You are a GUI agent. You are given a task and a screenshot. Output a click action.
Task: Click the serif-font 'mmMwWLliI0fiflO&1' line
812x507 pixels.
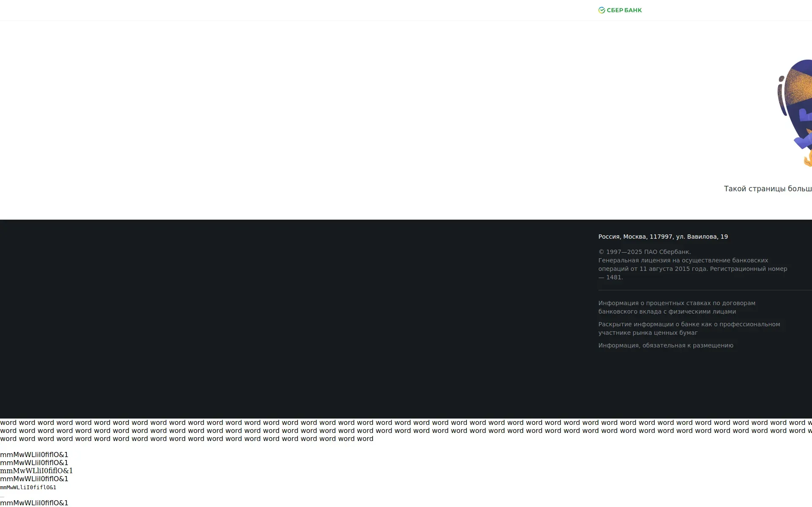pyautogui.click(x=36, y=471)
